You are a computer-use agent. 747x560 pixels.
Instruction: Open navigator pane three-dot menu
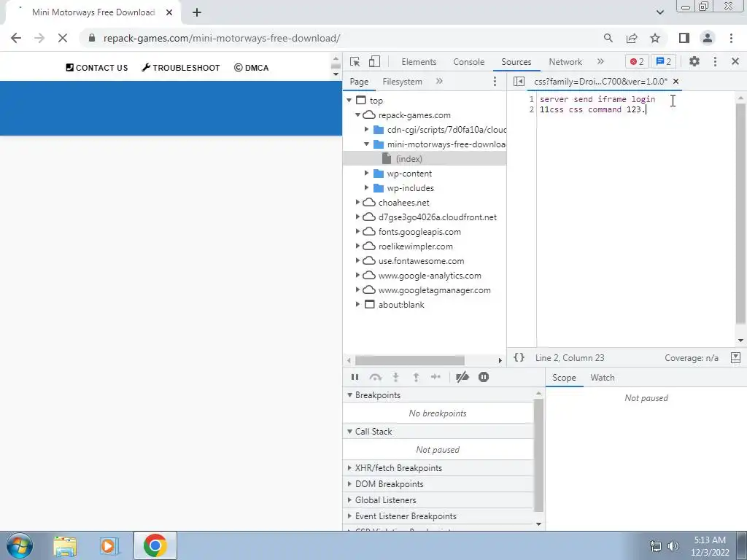click(495, 82)
